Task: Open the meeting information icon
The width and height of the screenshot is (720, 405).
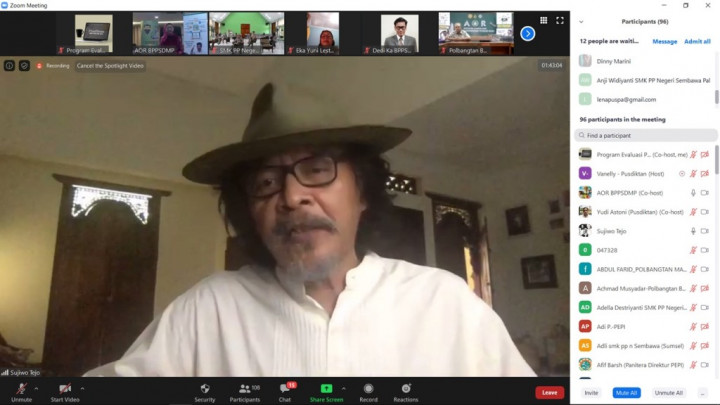Action: pyautogui.click(x=9, y=65)
